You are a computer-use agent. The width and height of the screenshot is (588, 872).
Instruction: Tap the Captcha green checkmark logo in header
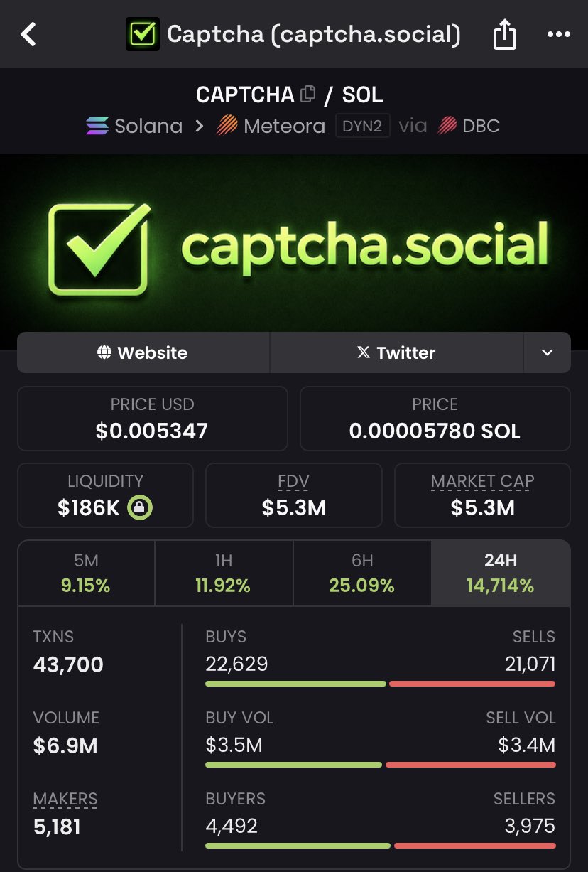(142, 34)
